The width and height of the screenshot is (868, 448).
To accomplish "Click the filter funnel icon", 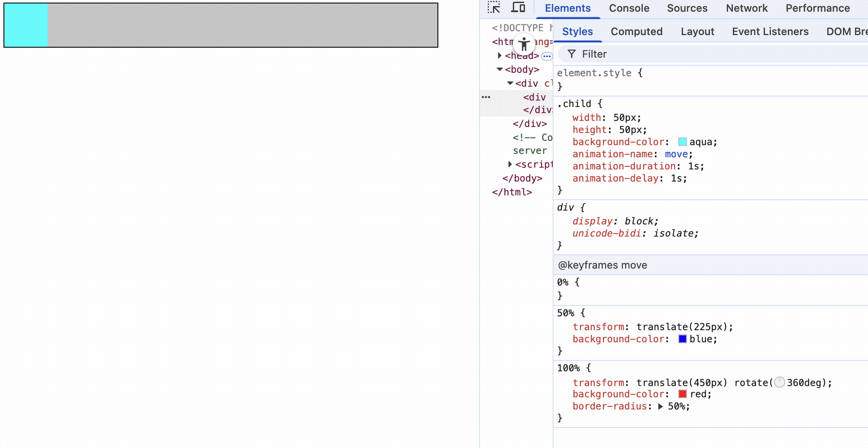I will tap(572, 54).
